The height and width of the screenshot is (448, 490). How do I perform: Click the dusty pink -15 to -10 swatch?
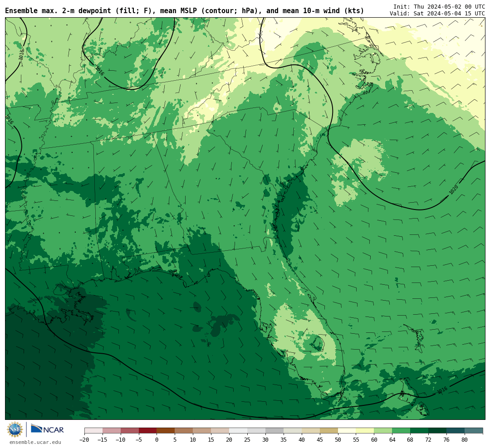(x=112, y=431)
